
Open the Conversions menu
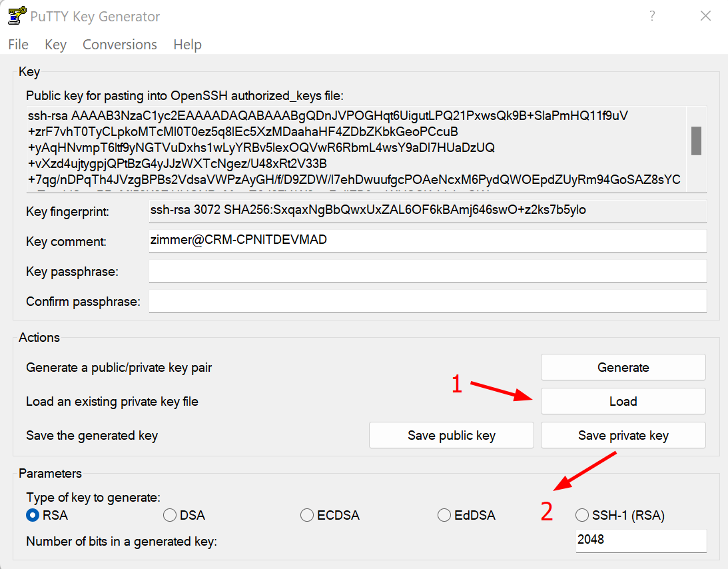(120, 45)
